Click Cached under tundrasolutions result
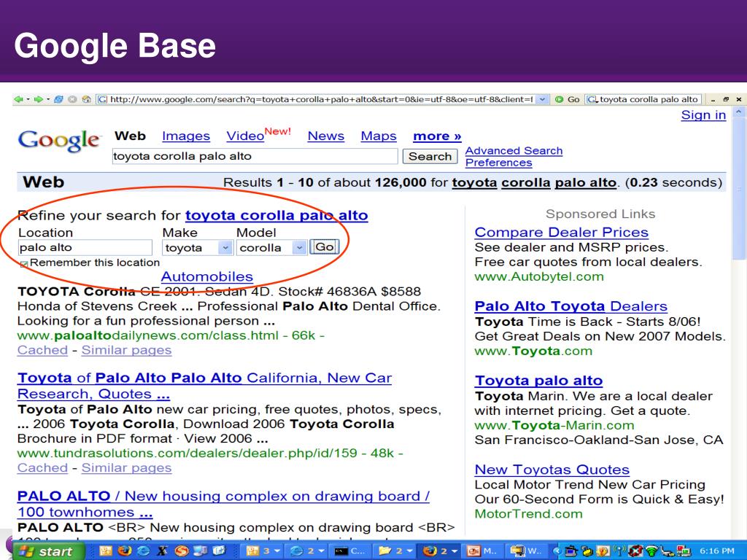The width and height of the screenshot is (747, 560). 42,467
